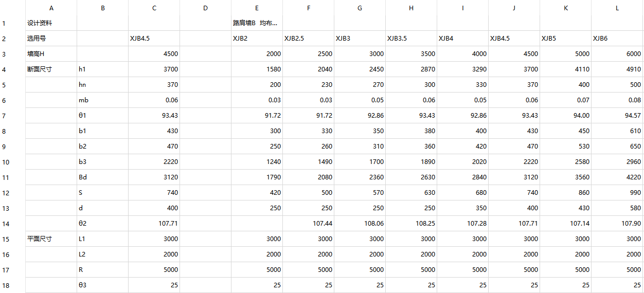This screenshot has width=644, height=293.
Task: Select the cell with value 2960
Action: click(x=617, y=162)
